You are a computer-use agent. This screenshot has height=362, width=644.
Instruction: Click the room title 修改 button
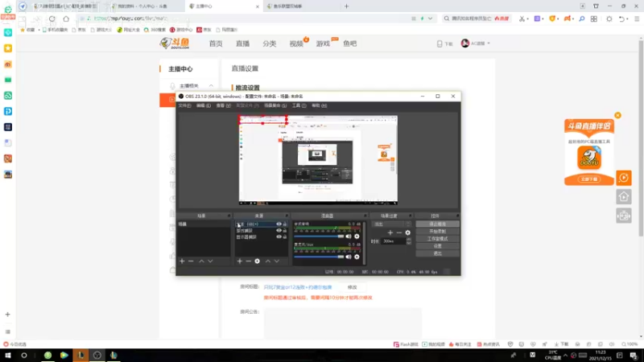352,287
